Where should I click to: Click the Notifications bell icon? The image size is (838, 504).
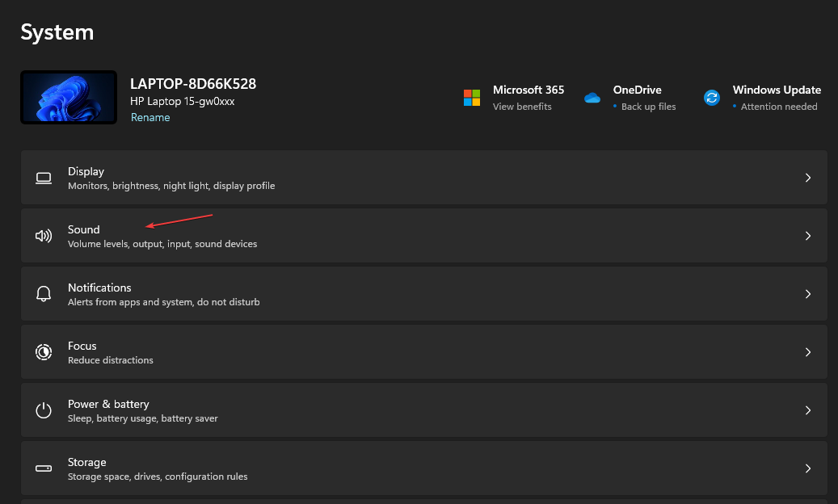[44, 294]
